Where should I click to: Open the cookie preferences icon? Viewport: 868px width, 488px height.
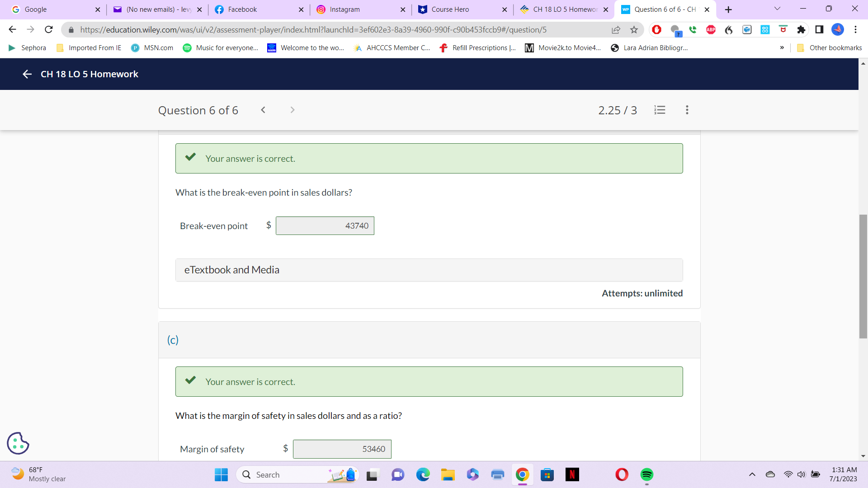[18, 443]
